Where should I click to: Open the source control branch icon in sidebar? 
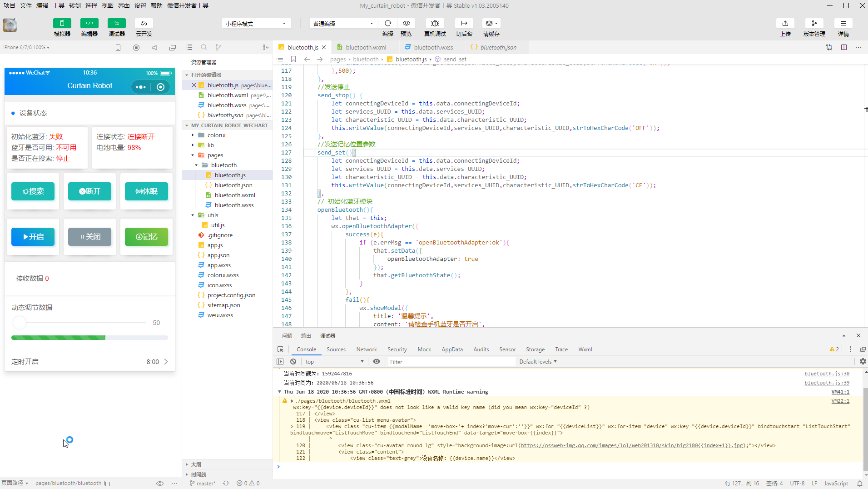point(218,47)
